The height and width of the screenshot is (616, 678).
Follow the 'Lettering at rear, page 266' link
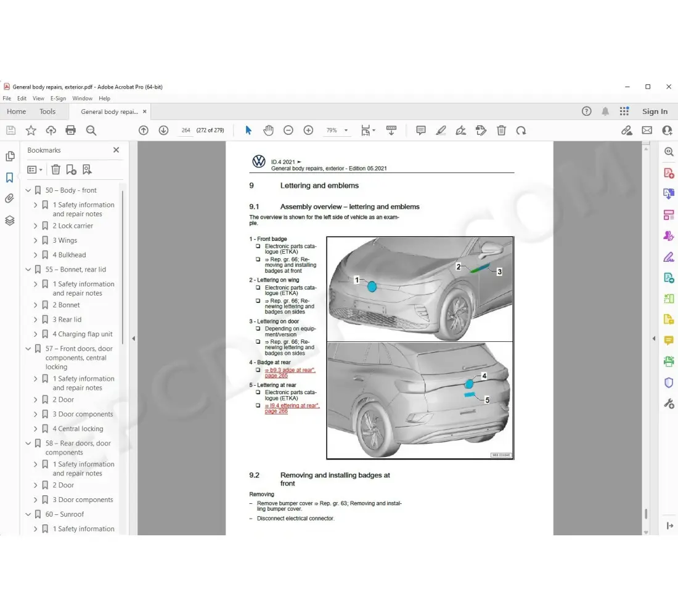pos(292,408)
